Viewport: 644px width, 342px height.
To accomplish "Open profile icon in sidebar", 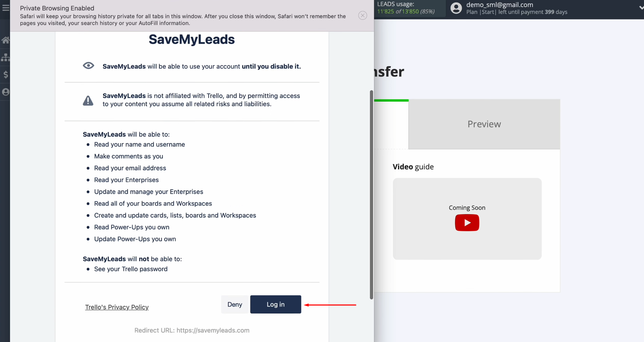I will click(x=5, y=92).
